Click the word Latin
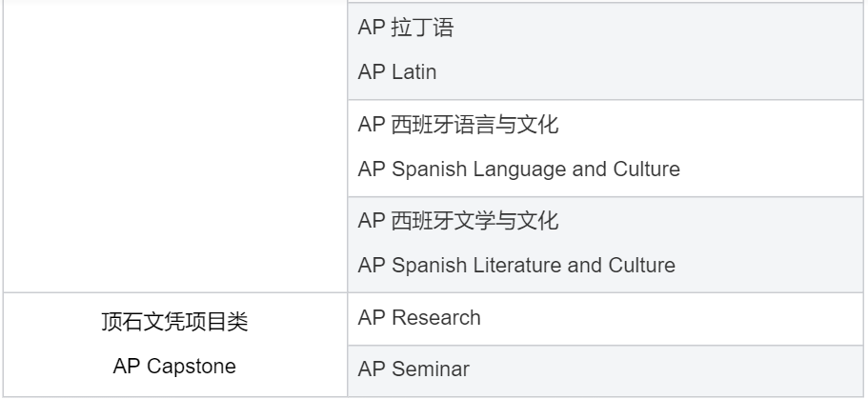 (x=414, y=72)
